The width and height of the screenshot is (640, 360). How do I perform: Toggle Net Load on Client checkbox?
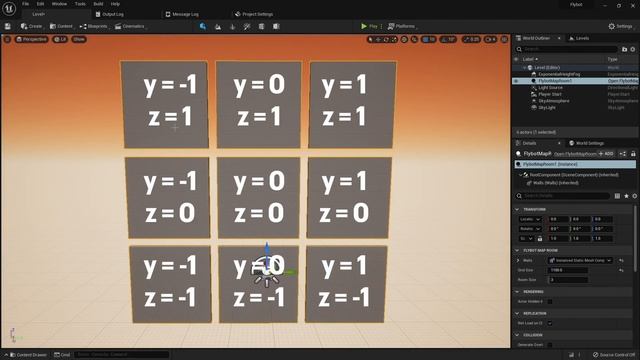coord(550,323)
